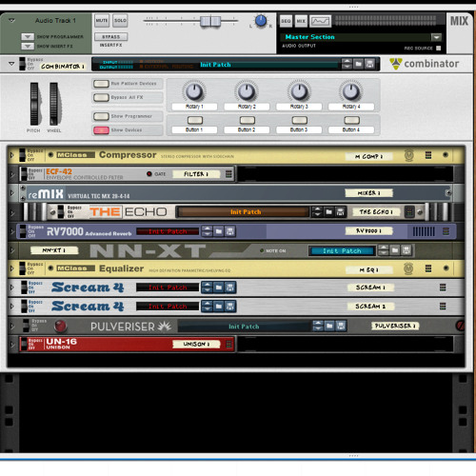This screenshot has width=476, height=476.
Task: Browse NN-XT patch folder icon
Action: coord(395,250)
